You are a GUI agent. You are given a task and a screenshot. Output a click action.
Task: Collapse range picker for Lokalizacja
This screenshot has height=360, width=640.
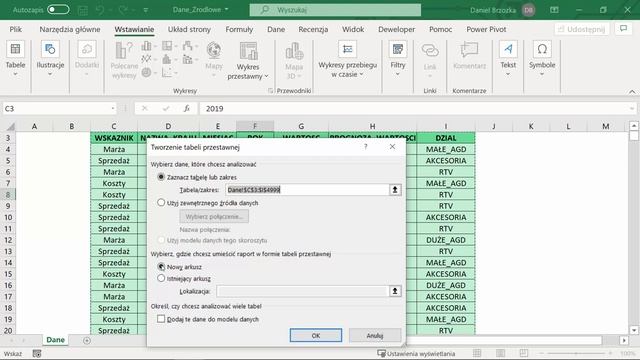click(395, 291)
